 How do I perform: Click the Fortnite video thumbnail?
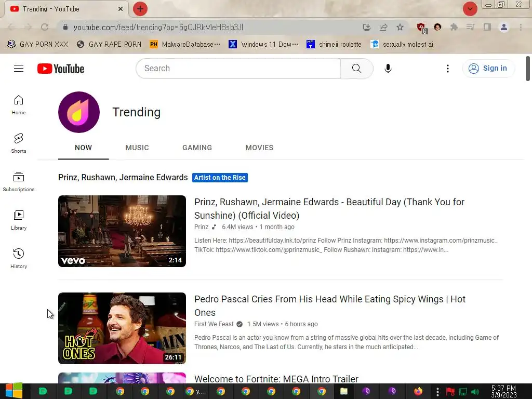(122, 378)
